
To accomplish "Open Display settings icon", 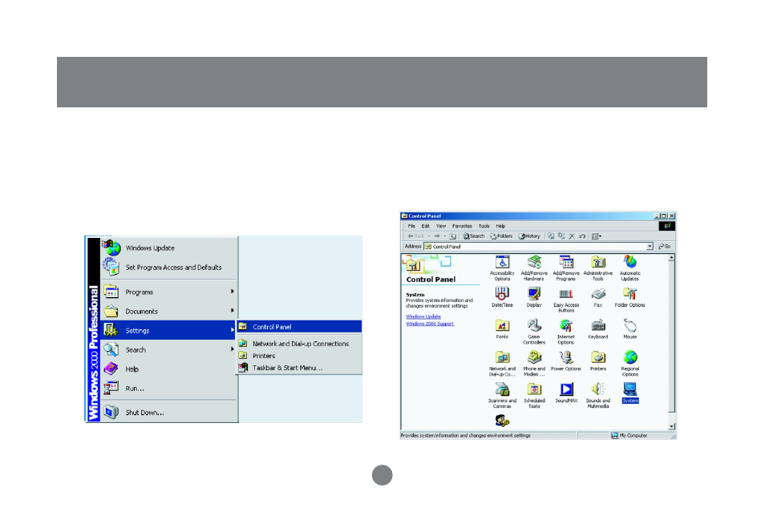I will pyautogui.click(x=534, y=297).
